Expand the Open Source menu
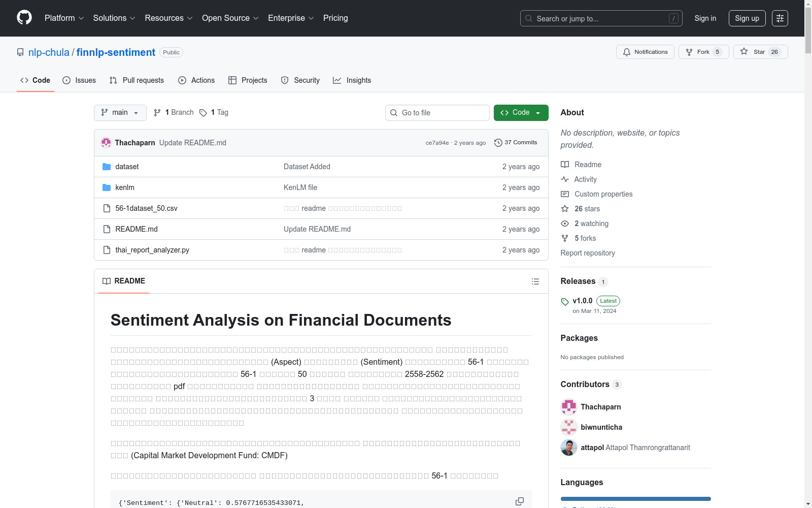This screenshot has width=812, height=508. tap(230, 18)
